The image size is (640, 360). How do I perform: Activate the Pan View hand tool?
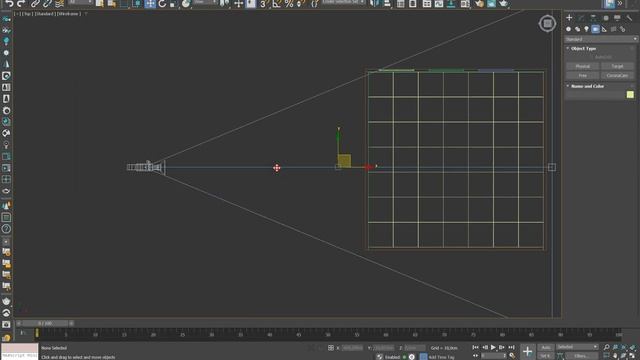point(615,356)
